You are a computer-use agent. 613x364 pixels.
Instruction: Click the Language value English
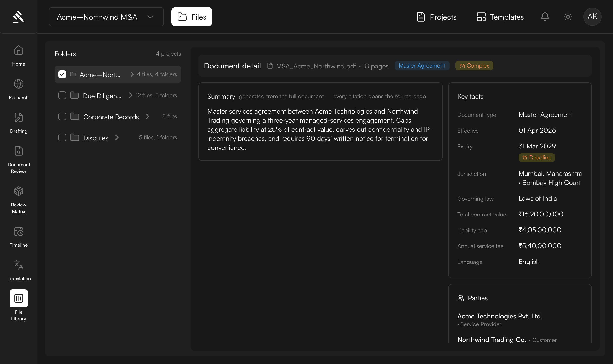[x=529, y=262]
